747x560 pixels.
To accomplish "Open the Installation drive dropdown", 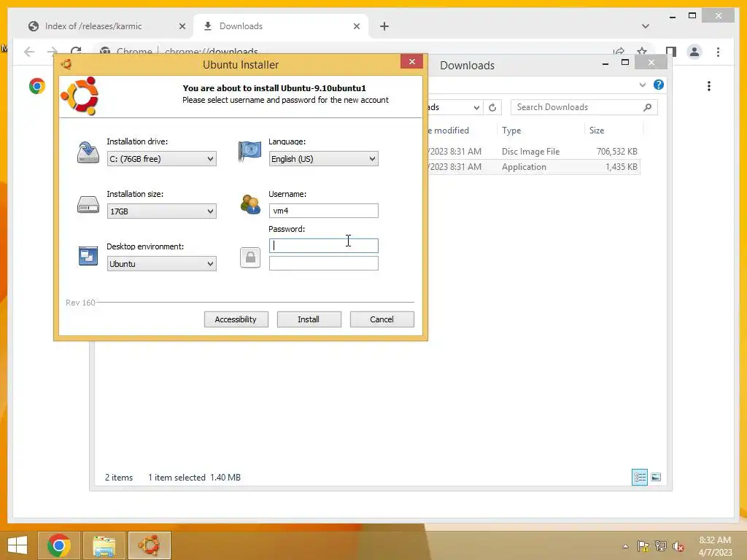I will 161,158.
